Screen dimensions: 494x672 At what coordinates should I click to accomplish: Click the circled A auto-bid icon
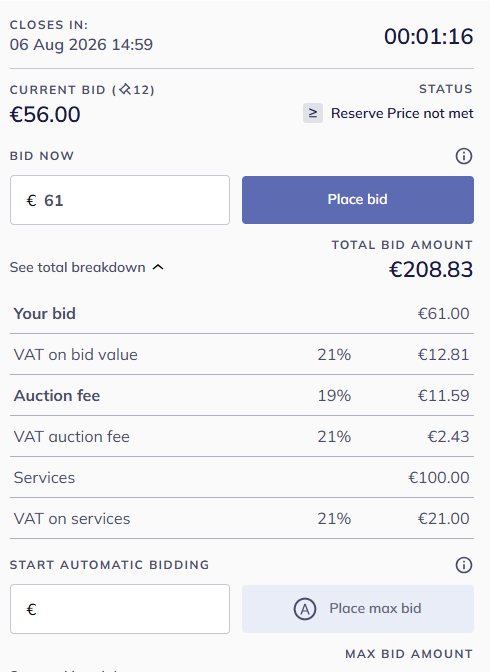305,609
